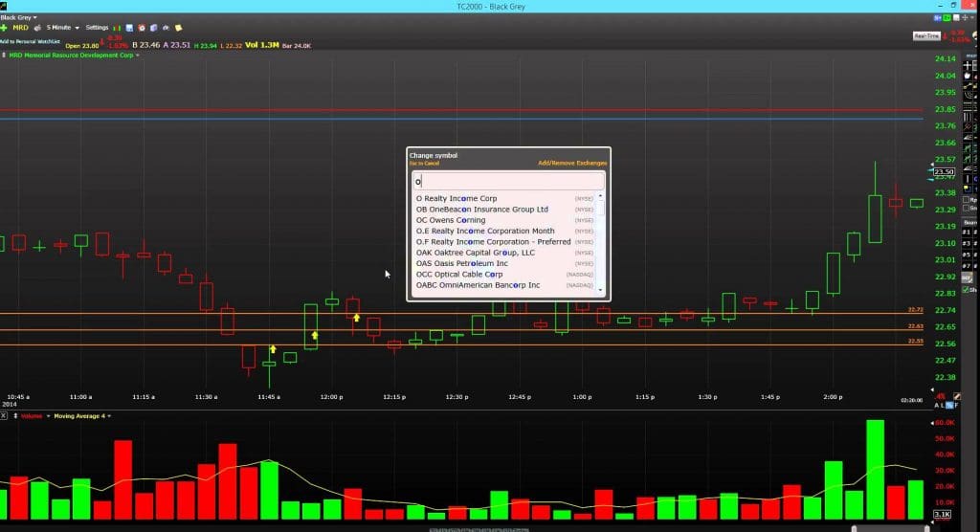
Task: Click the crosshair pointer drawing tool
Action: (x=969, y=65)
